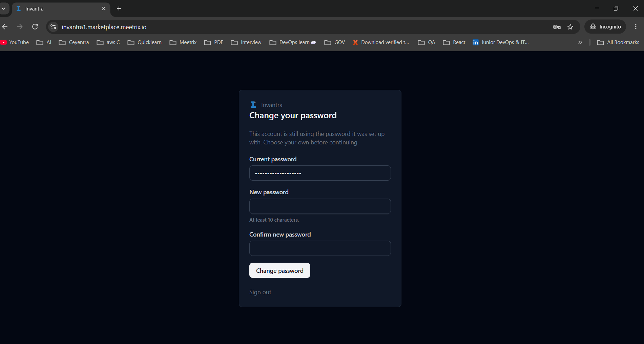Image resolution: width=644 pixels, height=344 pixels.
Task: Open the Ceyentra bookmarks folder
Action: coord(74,42)
